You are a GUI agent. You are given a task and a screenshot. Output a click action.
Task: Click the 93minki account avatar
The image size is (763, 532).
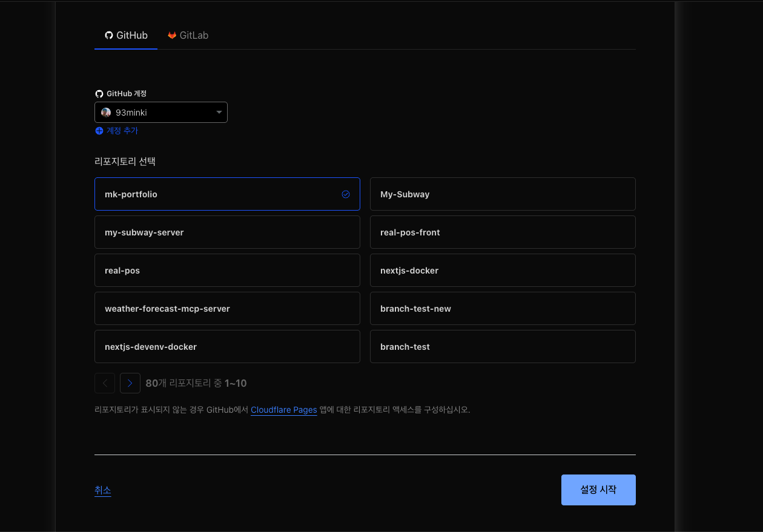pyautogui.click(x=106, y=113)
